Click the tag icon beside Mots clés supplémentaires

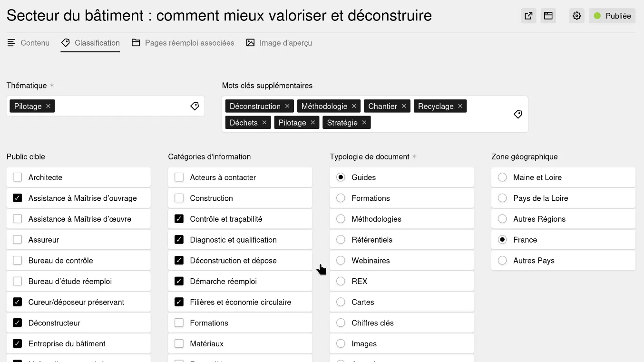[x=517, y=114]
